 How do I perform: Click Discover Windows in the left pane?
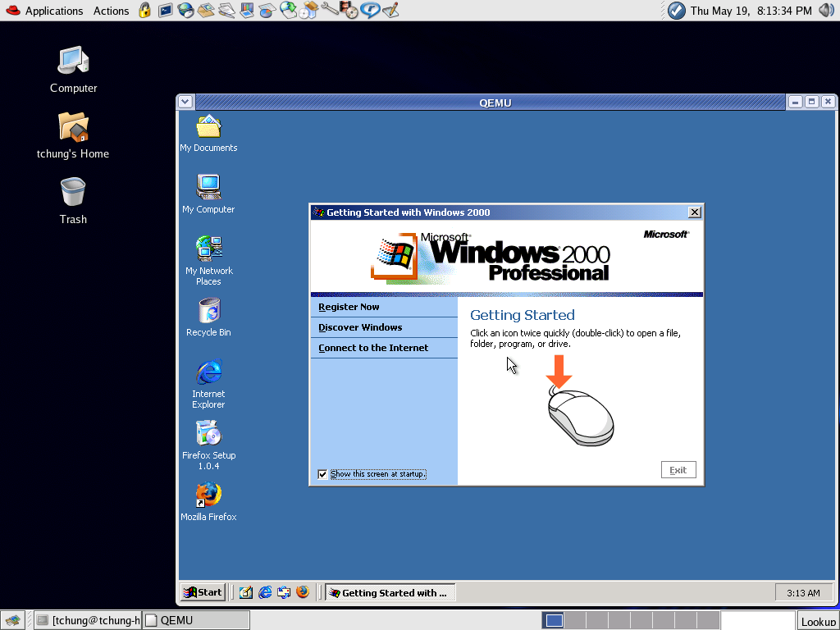(x=360, y=327)
